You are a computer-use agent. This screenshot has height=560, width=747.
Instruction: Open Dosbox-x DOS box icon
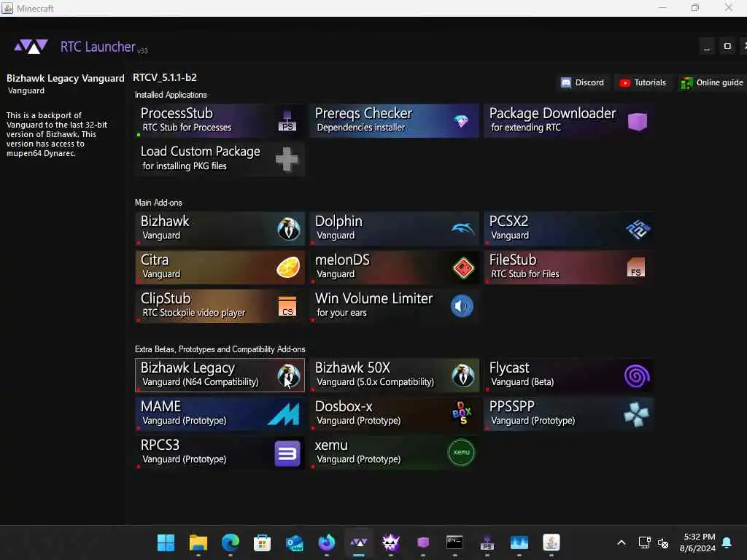(x=462, y=413)
